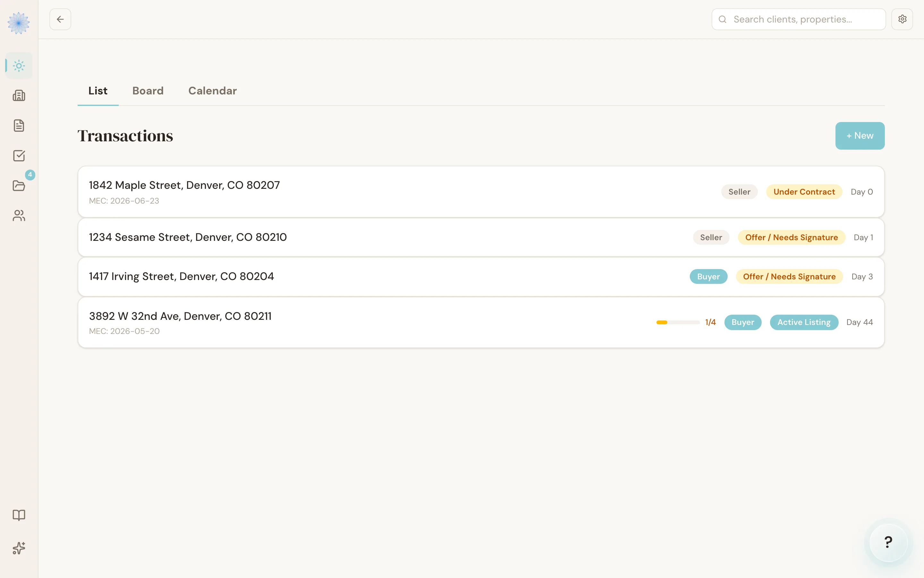This screenshot has width=924, height=578.
Task: Open the folder sidebar icon
Action: pos(19,186)
